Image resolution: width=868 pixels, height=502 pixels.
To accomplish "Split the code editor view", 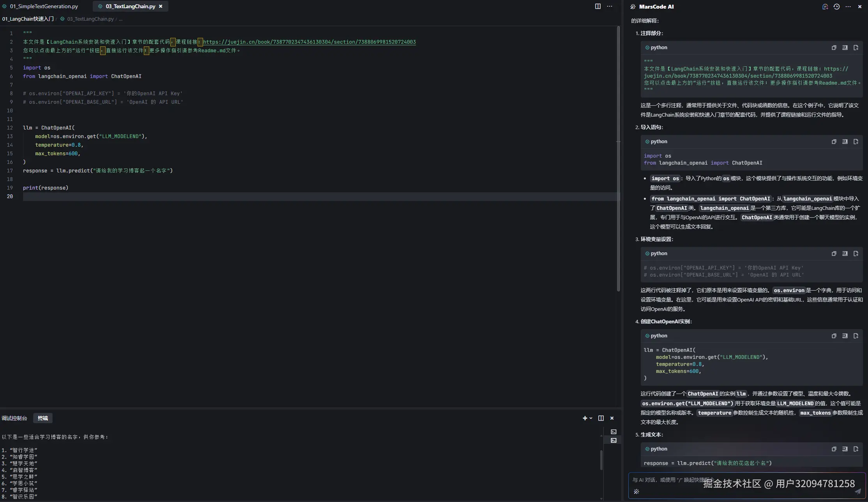I will click(x=598, y=6).
